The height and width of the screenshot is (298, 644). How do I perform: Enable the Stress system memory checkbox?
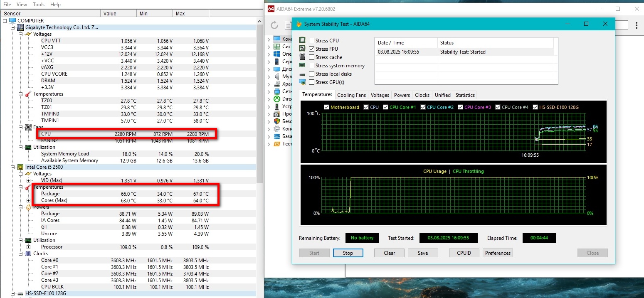tap(311, 66)
